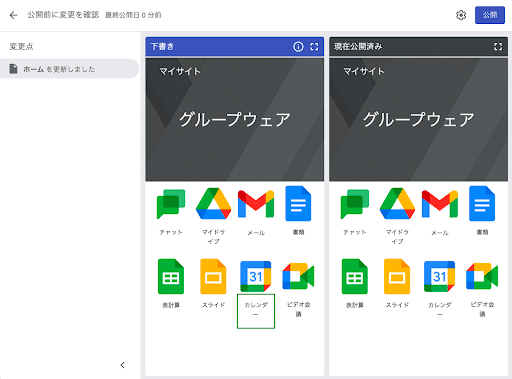Open Sheets icon in published preview
This screenshot has width=512, height=379.
[x=355, y=276]
